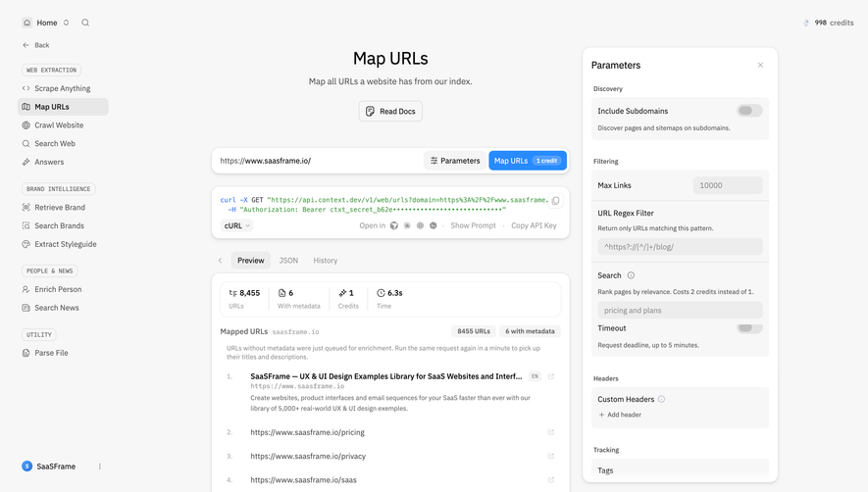Click the website URL input field
This screenshot has height=492, width=868.
[319, 161]
